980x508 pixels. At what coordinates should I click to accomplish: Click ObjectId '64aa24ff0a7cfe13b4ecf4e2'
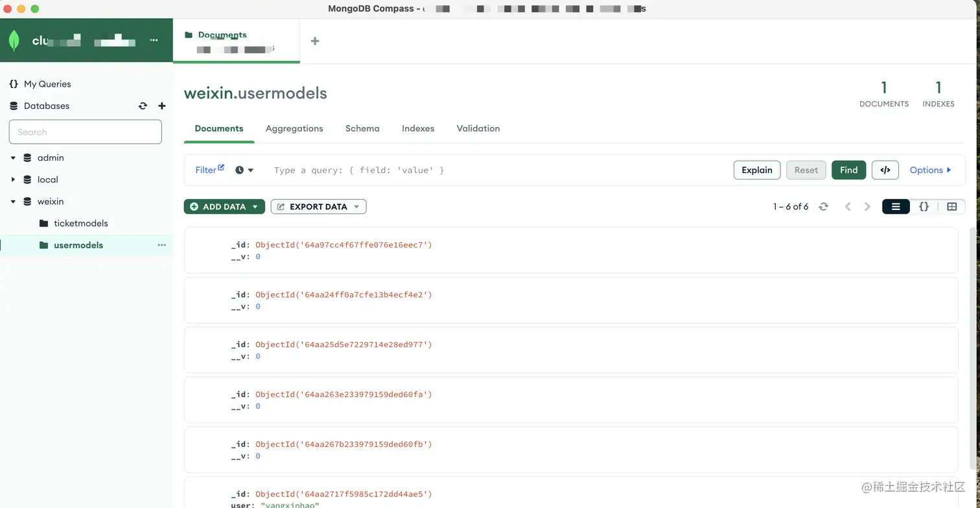coord(344,295)
